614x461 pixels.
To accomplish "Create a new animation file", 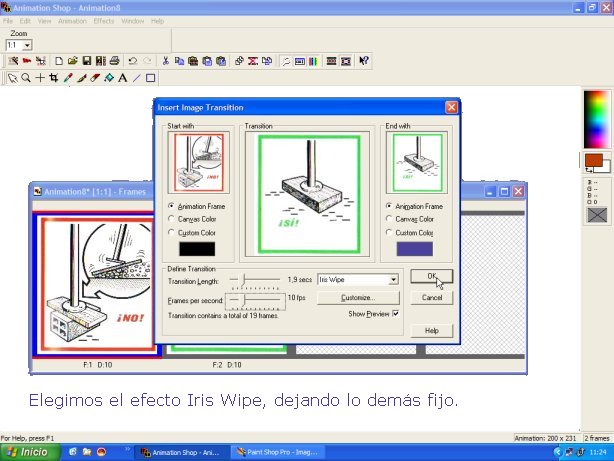I will 59,61.
